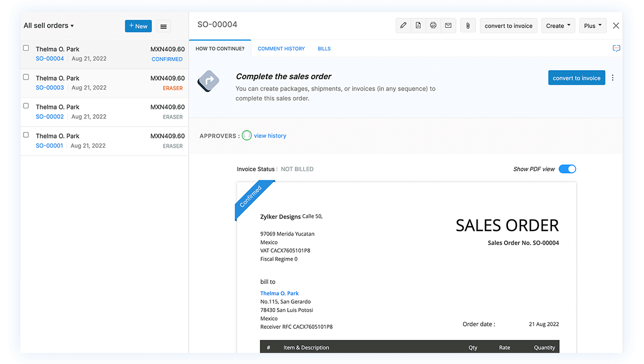
Task: Open the Plus dropdown
Action: click(592, 25)
